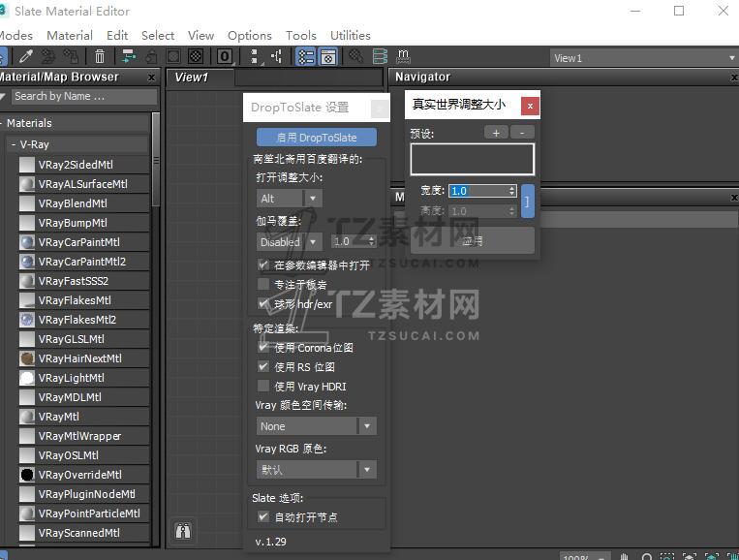The width and height of the screenshot is (739, 560).
Task: Click the black VRayOverrideMtl sphere icon
Action: pyautogui.click(x=27, y=475)
